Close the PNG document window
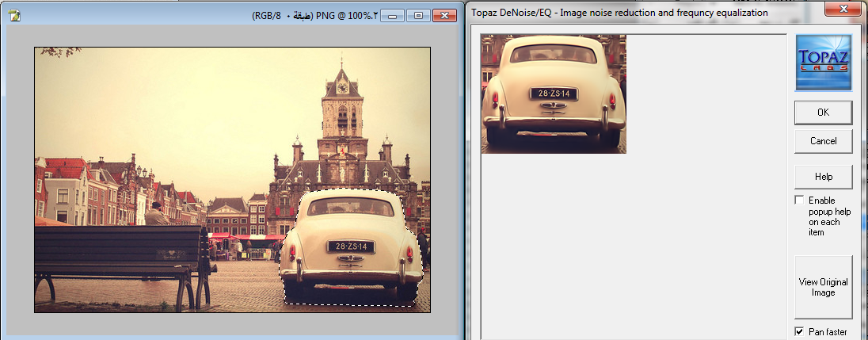Image resolution: width=868 pixels, height=340 pixels. (446, 15)
